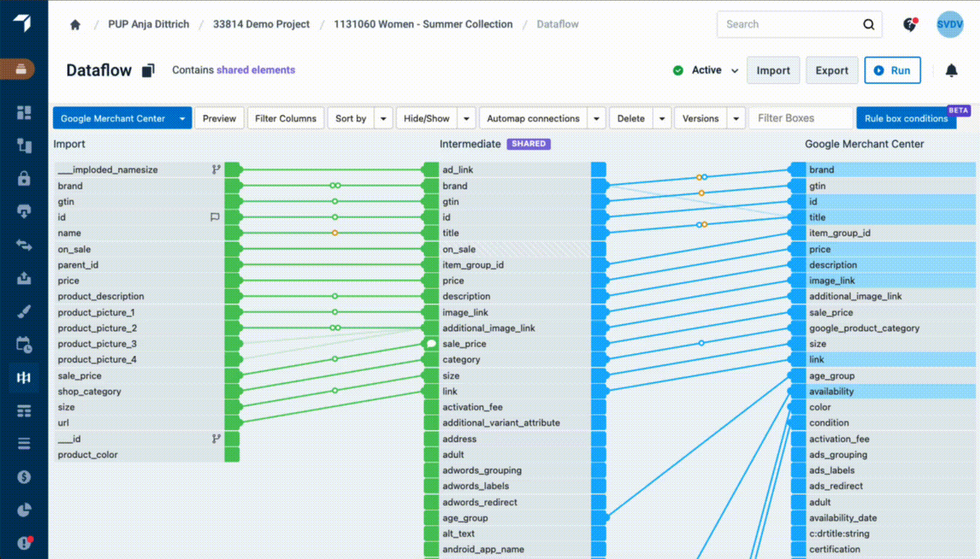Image resolution: width=980 pixels, height=559 pixels.
Task: Open the notifications bell
Action: pyautogui.click(x=951, y=70)
